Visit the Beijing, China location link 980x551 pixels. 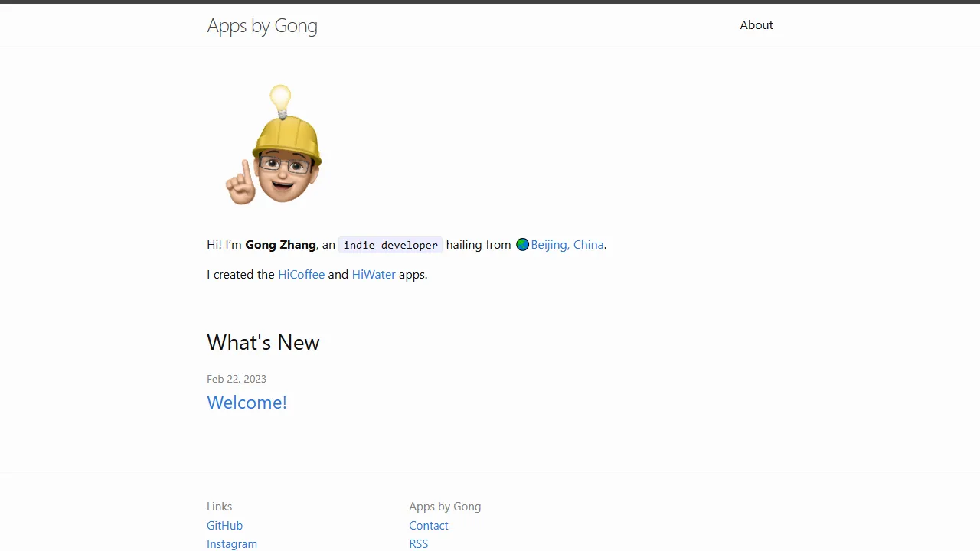coord(567,244)
